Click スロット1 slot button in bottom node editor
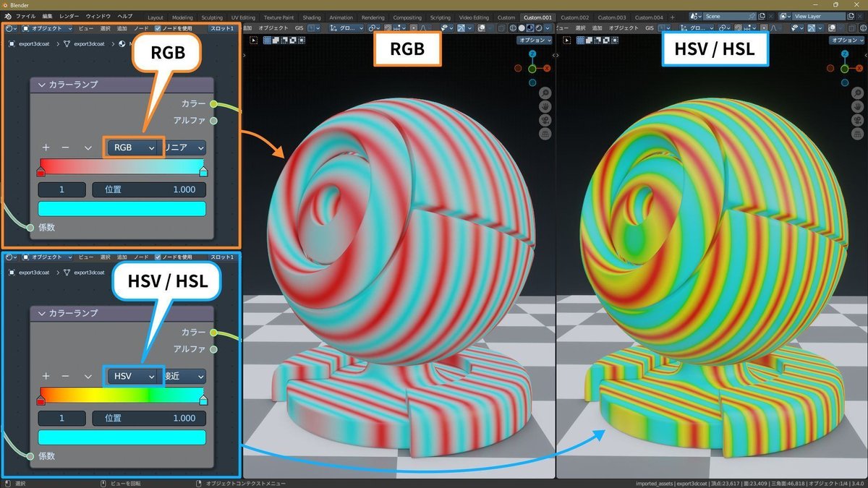Viewport: 868px width, 488px height. [222, 257]
